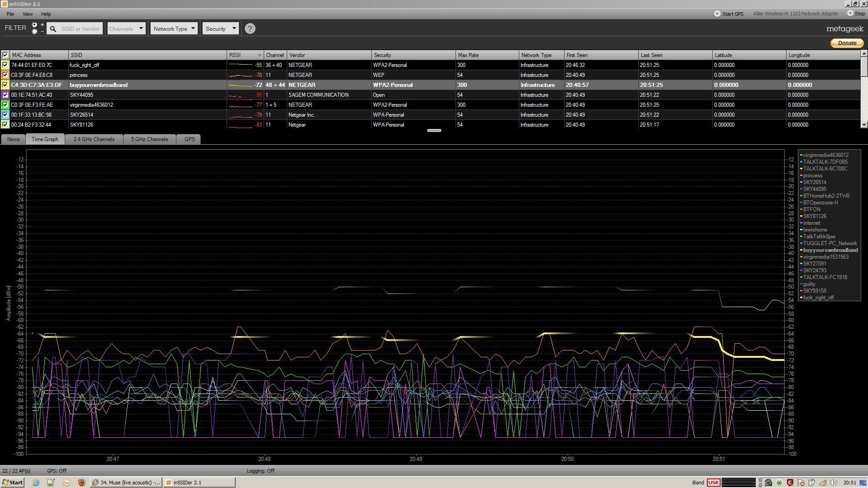Launch Firefox from the quick launch bar

(81, 483)
